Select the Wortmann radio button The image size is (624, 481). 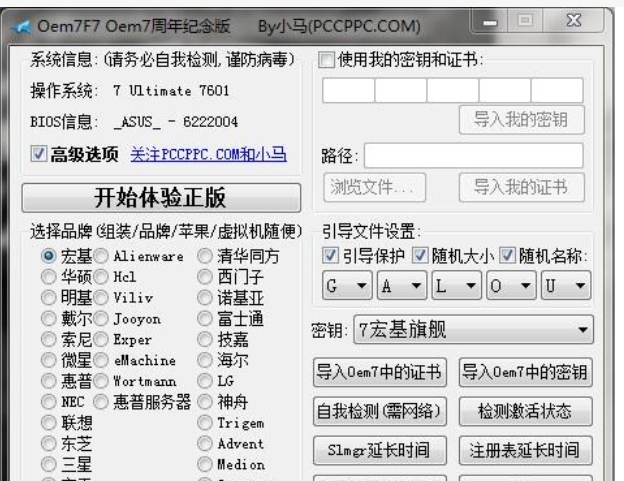pos(101,381)
